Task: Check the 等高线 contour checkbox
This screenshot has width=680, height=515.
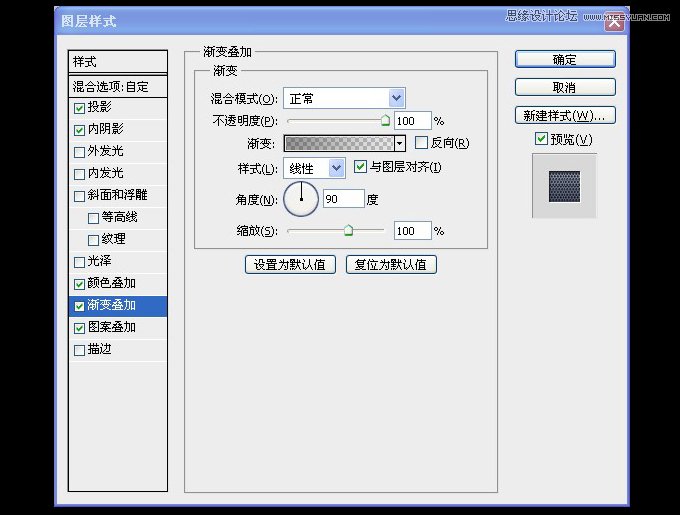Action: tap(93, 218)
